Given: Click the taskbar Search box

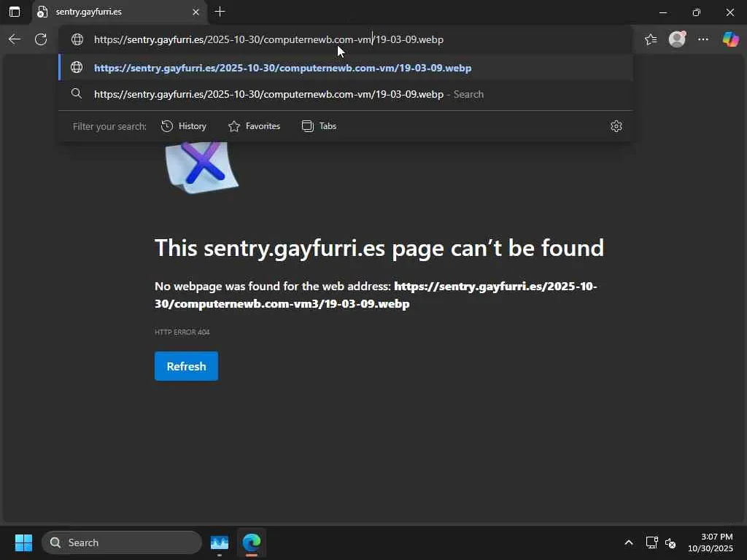Looking at the screenshot, I should click(x=122, y=542).
